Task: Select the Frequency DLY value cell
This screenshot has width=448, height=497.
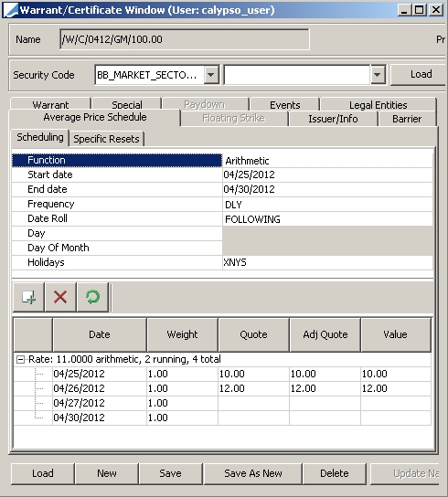Action: point(327,205)
